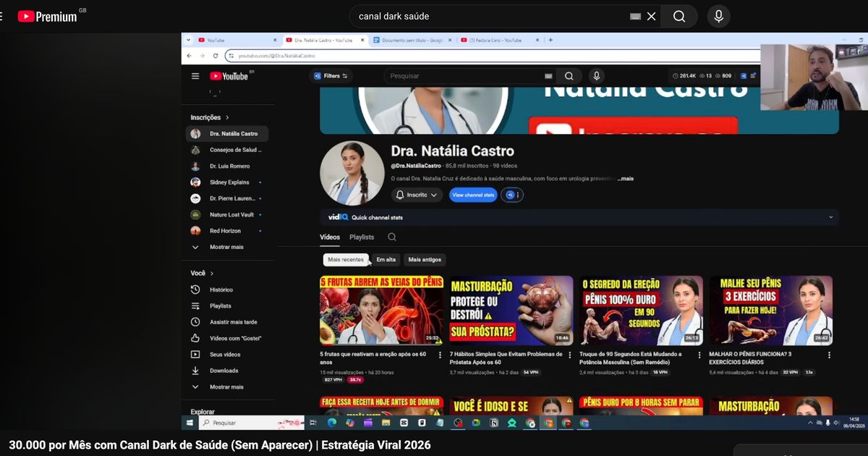Viewport: 868px width, 456px height.
Task: Open the on-screen keyboard in the search box
Action: [x=635, y=16]
